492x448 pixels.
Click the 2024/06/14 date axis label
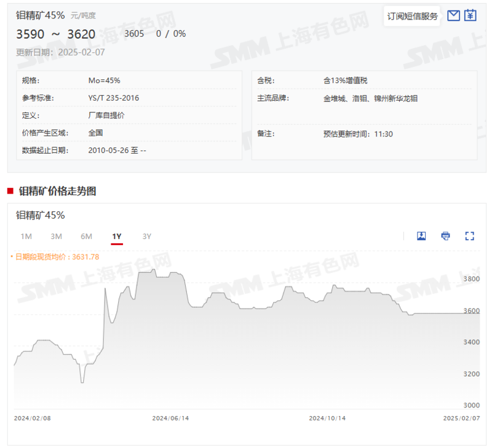click(169, 418)
